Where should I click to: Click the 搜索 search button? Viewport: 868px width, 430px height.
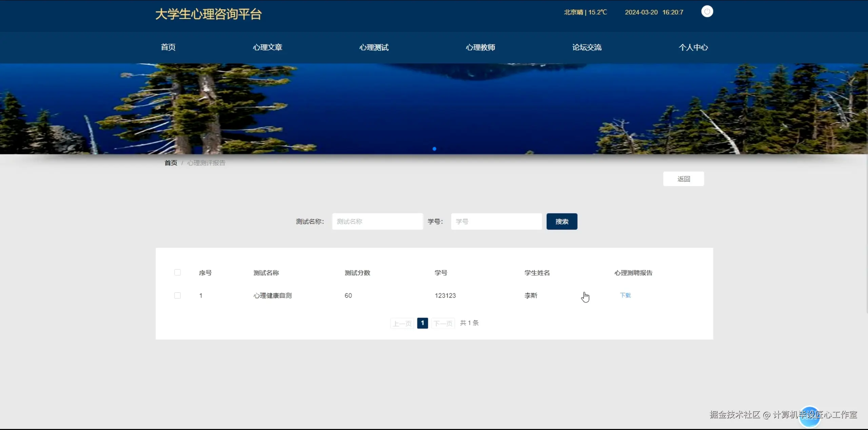(x=562, y=222)
